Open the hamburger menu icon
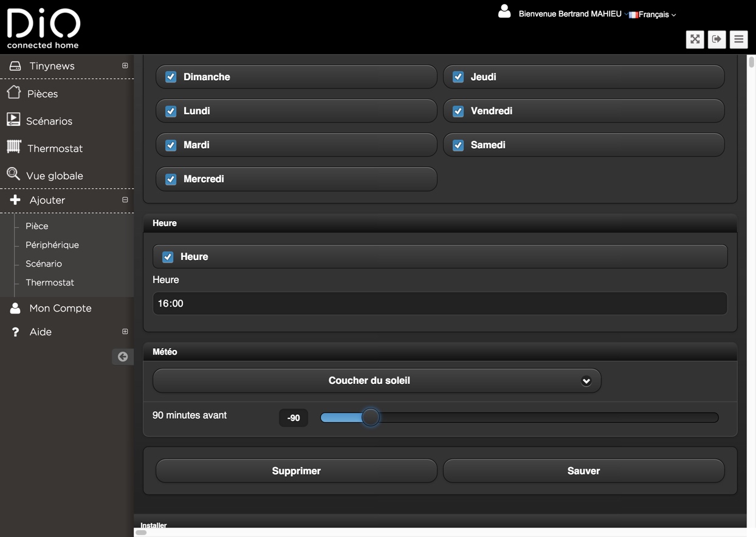 (738, 39)
